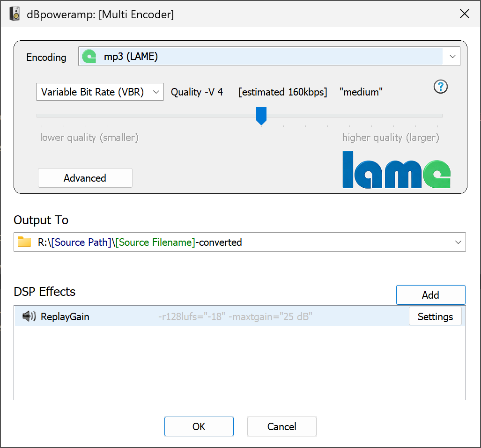The image size is (481, 448).
Task: Expand the Output To path dropdown arrow
Action: (458, 242)
